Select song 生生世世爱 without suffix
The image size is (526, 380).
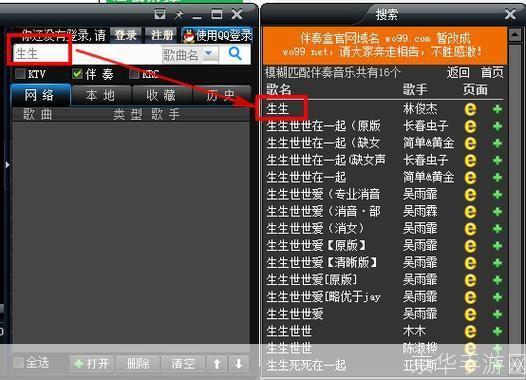[x=295, y=314]
